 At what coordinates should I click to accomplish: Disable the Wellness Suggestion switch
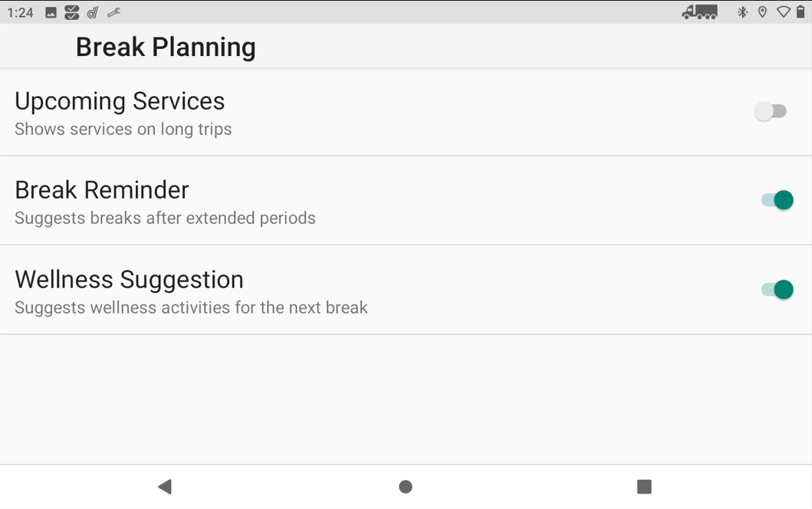point(777,290)
